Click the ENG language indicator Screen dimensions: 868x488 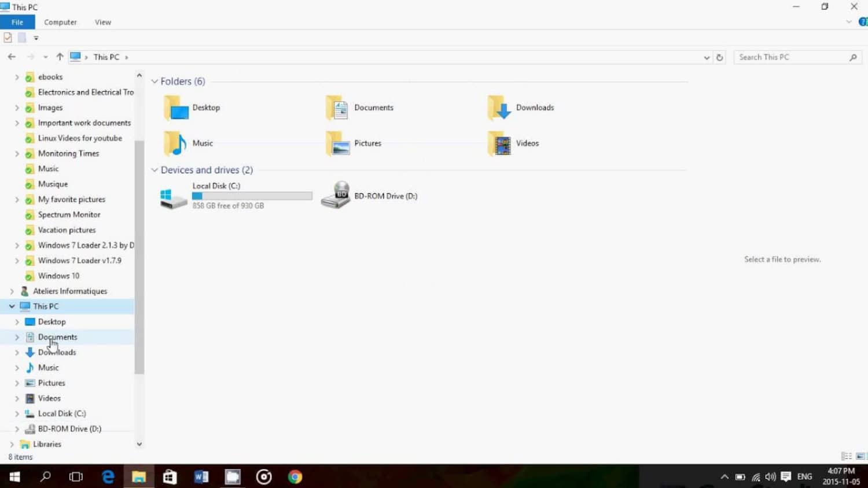coord(804,477)
